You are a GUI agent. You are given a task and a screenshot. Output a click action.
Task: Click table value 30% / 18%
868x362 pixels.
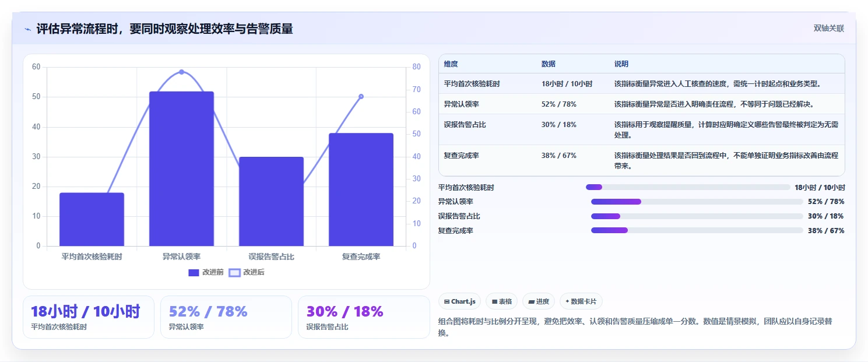(x=559, y=124)
